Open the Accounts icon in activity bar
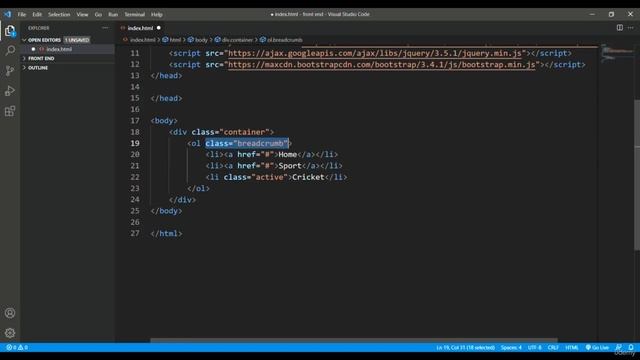 pos(10,313)
